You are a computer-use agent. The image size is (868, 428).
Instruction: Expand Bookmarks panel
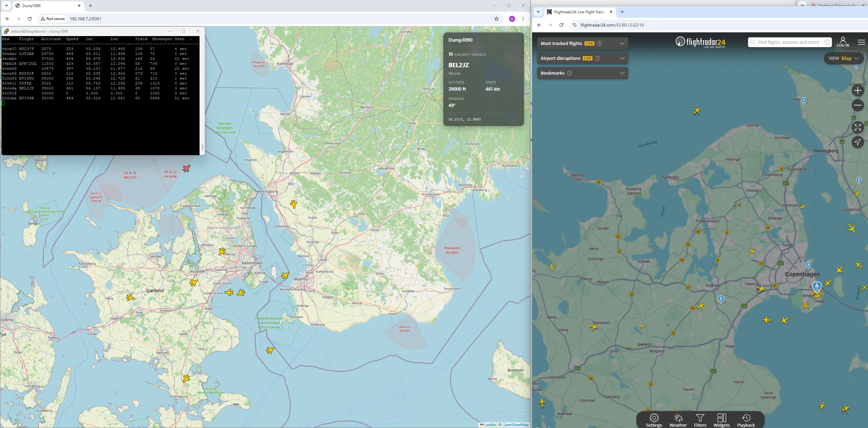tap(622, 73)
